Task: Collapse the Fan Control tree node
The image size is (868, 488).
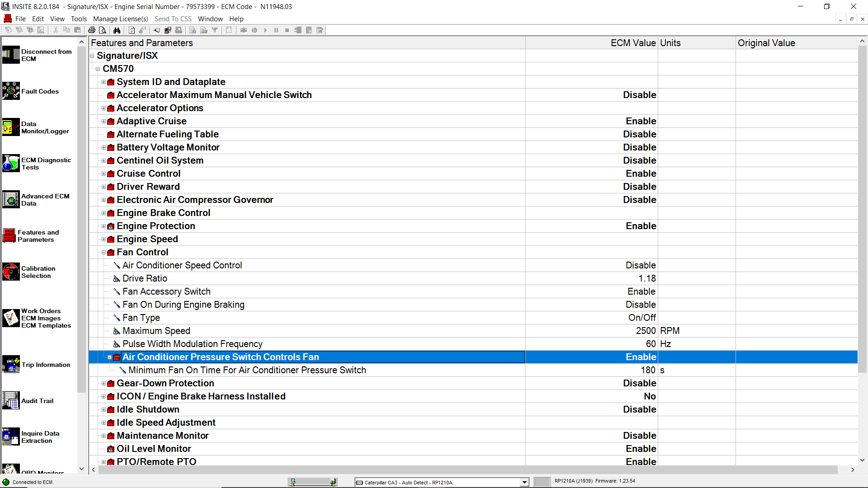Action: click(x=104, y=253)
